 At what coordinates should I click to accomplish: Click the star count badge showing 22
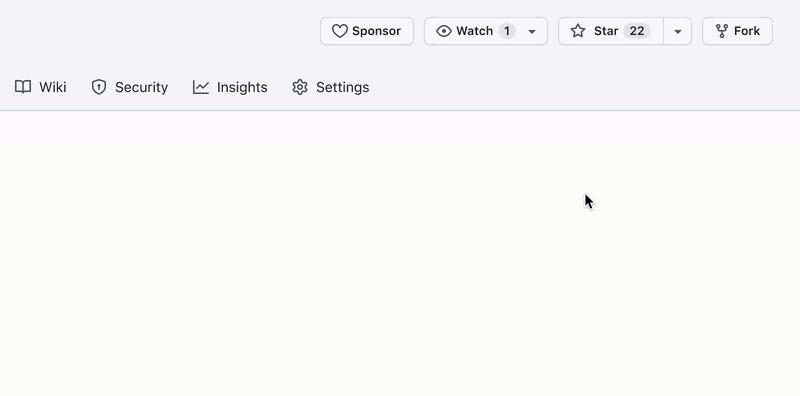coord(637,31)
